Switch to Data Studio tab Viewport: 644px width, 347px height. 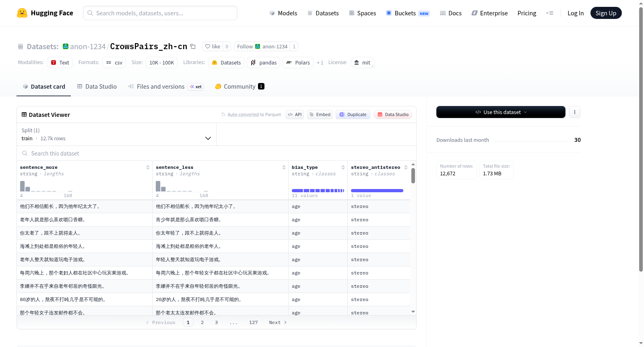(97, 86)
